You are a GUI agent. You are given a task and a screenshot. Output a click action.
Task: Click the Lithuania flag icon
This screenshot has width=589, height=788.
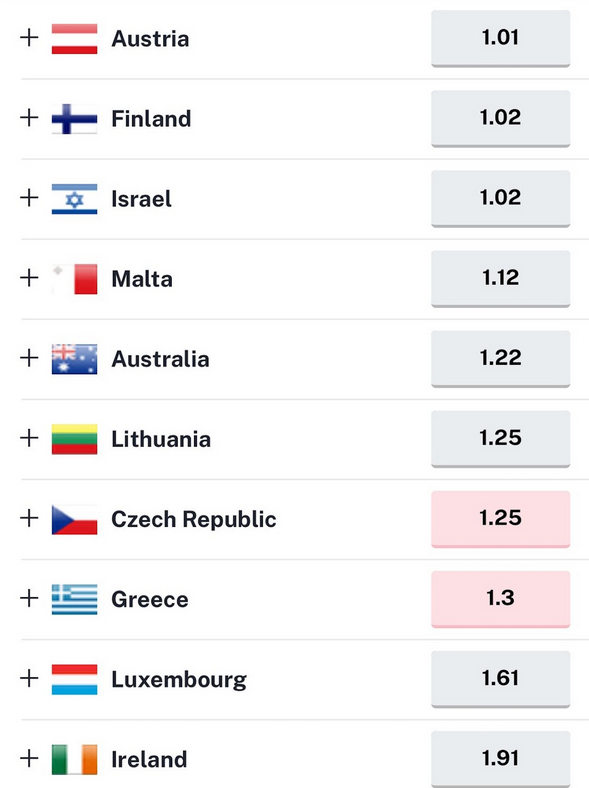74,439
